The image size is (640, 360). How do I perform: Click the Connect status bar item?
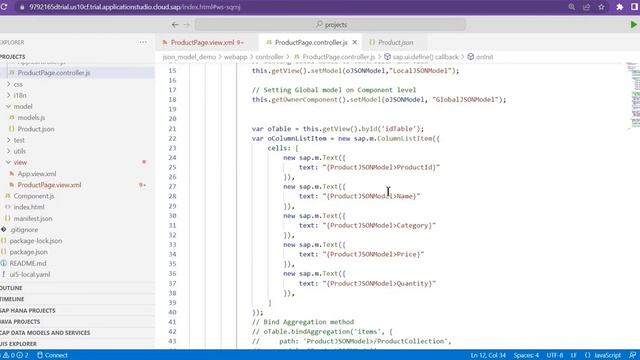point(52,355)
